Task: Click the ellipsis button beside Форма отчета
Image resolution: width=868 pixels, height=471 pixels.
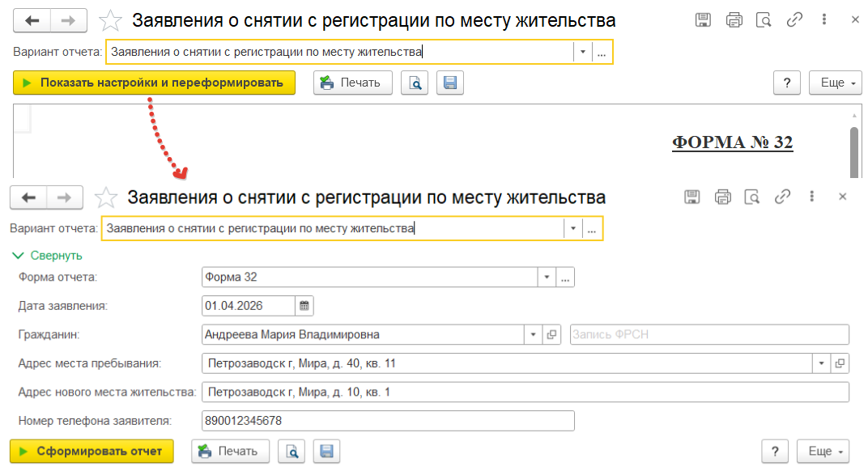Action: coord(565,278)
